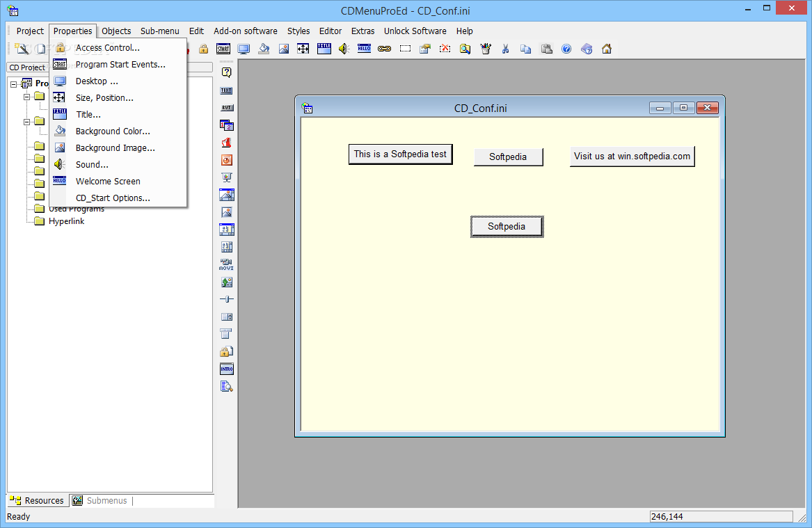Maximize the CD_Conf.ini preview window
Image resolution: width=812 pixels, height=528 pixels.
[683, 108]
